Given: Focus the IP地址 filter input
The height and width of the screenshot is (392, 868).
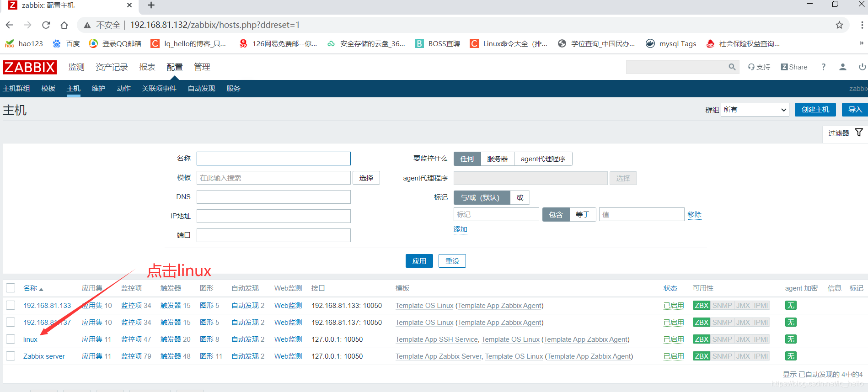Looking at the screenshot, I should (273, 216).
